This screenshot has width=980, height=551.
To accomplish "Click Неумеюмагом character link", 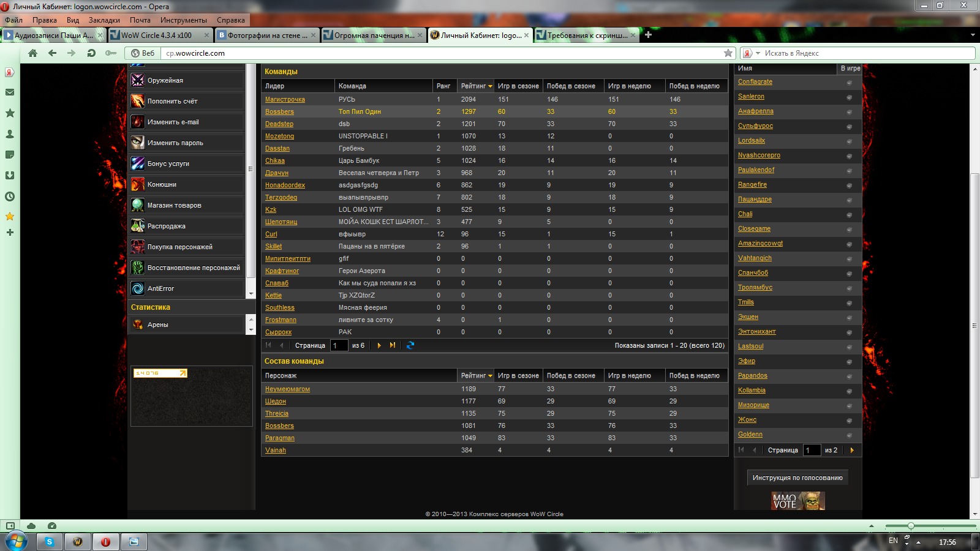I will click(x=287, y=389).
